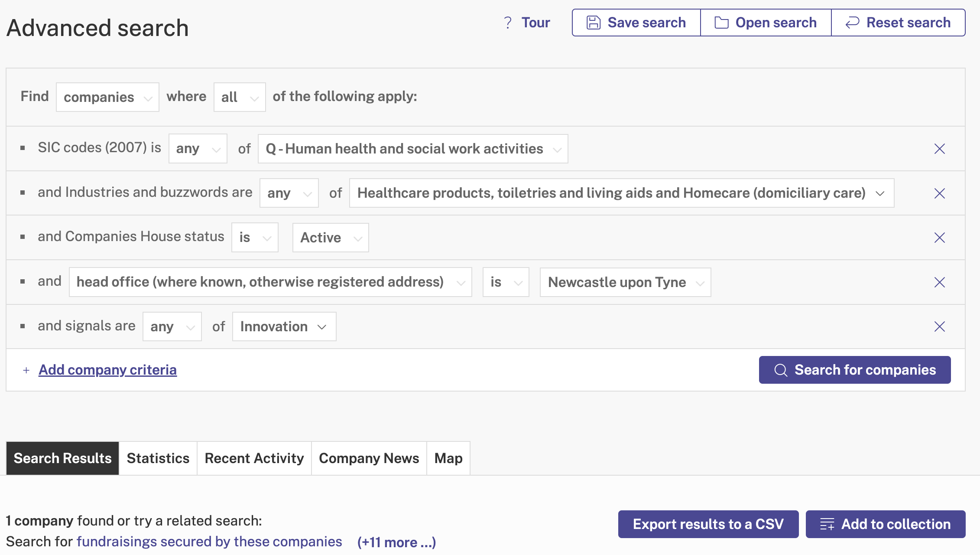Expand the (+11 more ...) related searches
The image size is (980, 555).
coord(396,542)
